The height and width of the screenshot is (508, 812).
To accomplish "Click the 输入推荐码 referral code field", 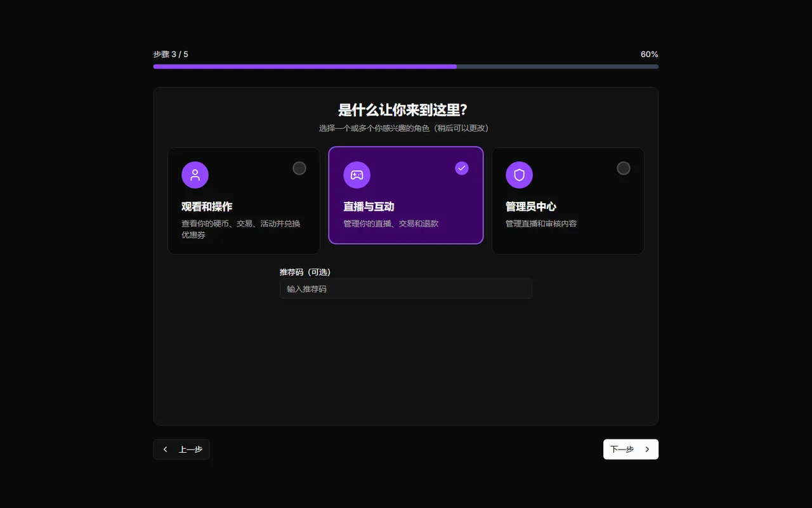I will (x=406, y=289).
